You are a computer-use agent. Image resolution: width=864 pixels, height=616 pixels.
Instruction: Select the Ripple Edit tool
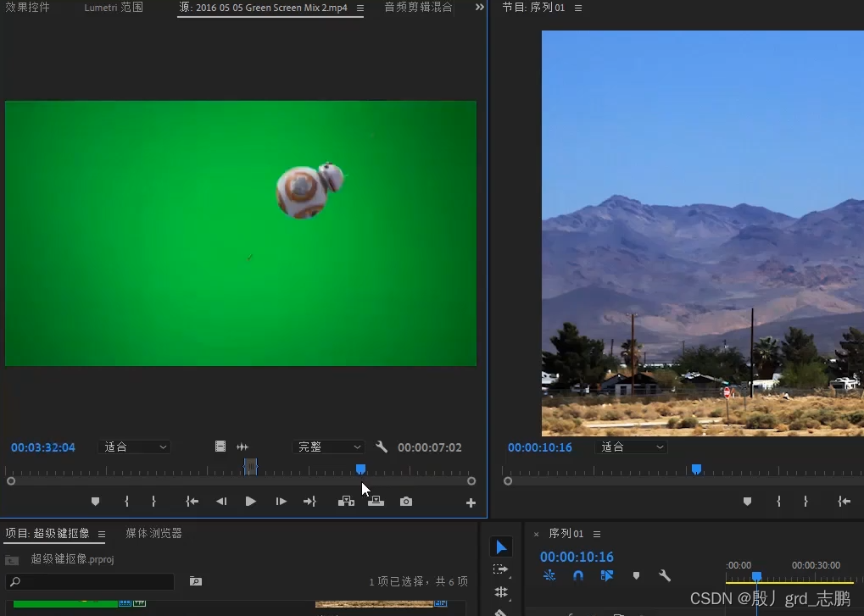[x=501, y=592]
